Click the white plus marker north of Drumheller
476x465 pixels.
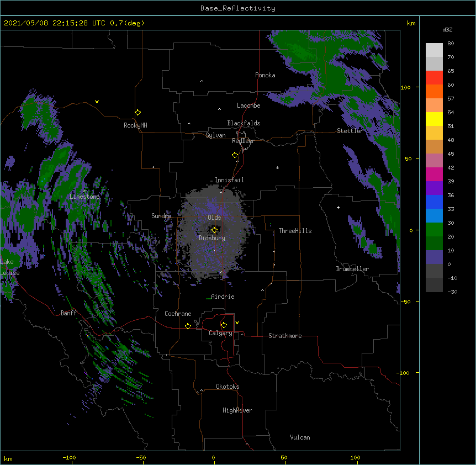pyautogui.click(x=338, y=207)
